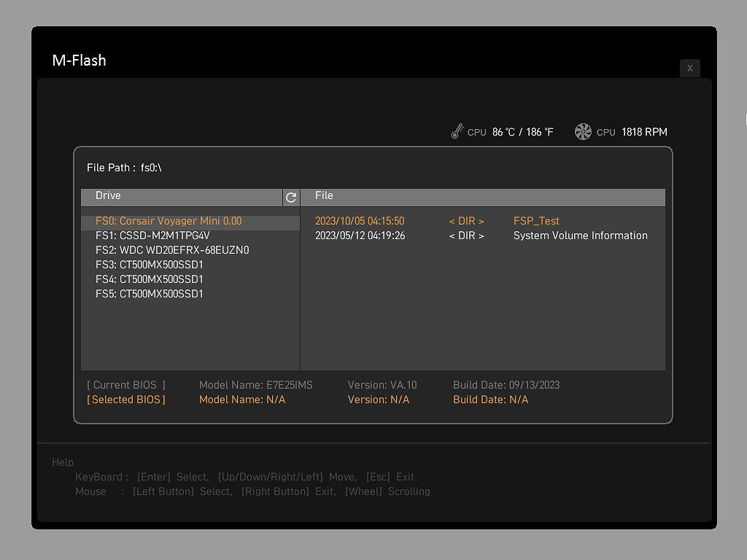This screenshot has width=747, height=560.
Task: Select drive FS0: Corsair Voyager Mini
Action: 169,221
